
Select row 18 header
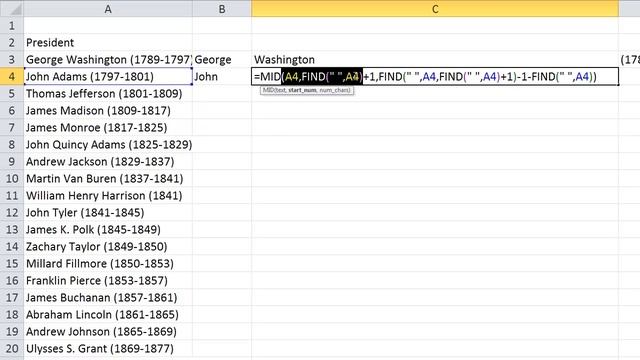pos(11,315)
